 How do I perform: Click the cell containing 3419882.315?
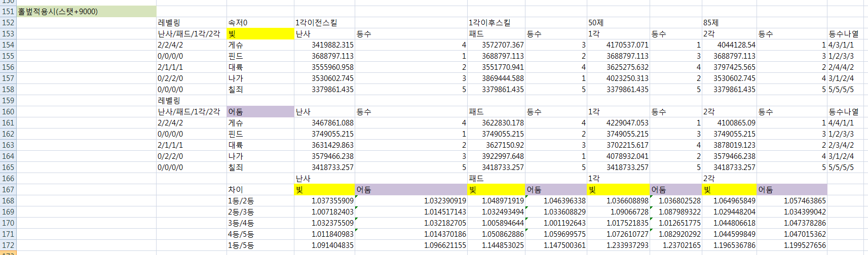coord(324,45)
